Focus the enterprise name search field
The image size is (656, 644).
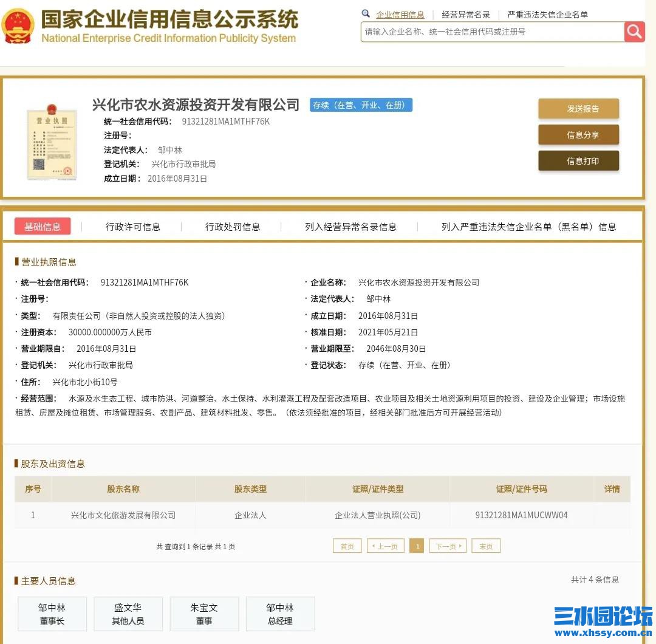click(x=493, y=32)
